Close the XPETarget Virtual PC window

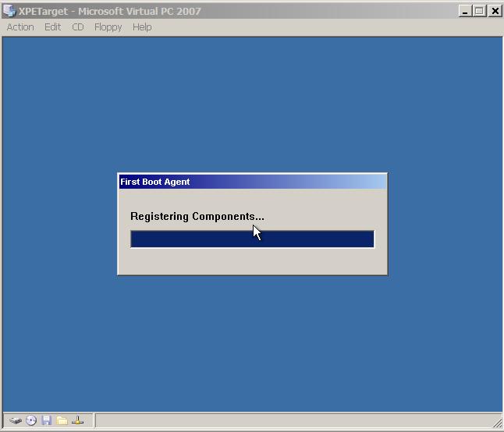click(495, 11)
